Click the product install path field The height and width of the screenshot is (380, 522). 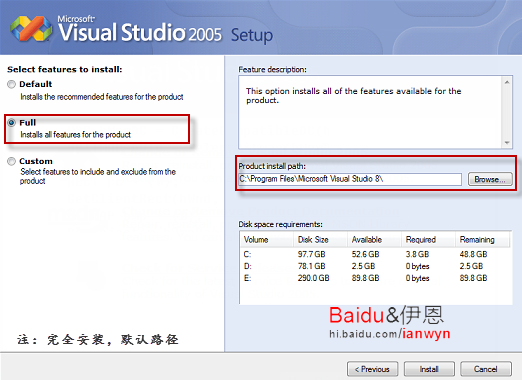click(350, 179)
